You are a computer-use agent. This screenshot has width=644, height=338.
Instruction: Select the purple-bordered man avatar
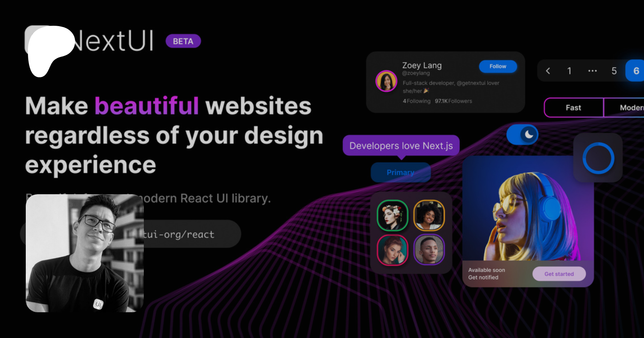429,250
